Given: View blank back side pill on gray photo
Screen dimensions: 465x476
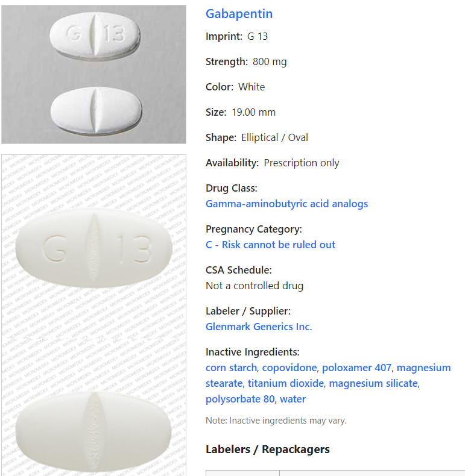Looking at the screenshot, I should (x=96, y=110).
